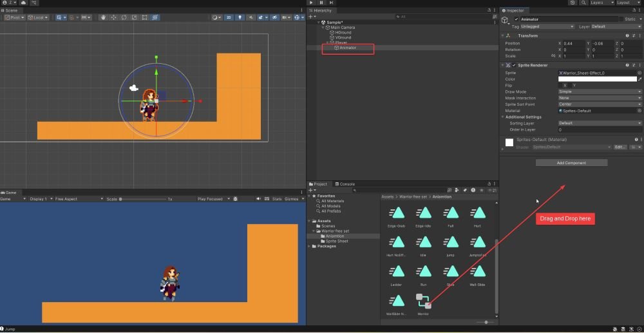Open the Sorting Layer dropdown

point(600,123)
